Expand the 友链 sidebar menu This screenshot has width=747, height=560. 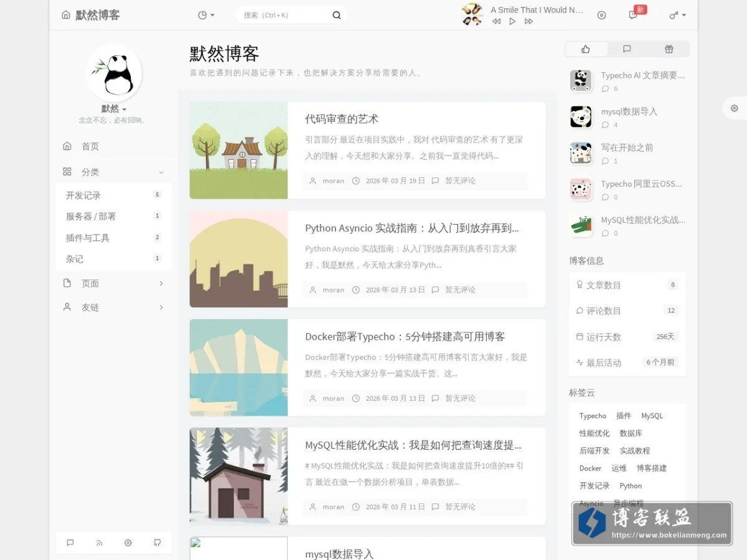tap(114, 307)
